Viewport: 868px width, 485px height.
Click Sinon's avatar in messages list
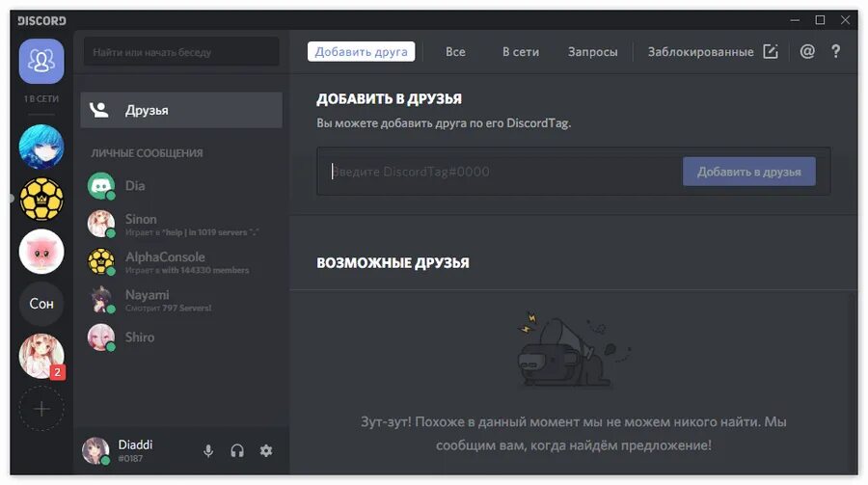(x=101, y=224)
